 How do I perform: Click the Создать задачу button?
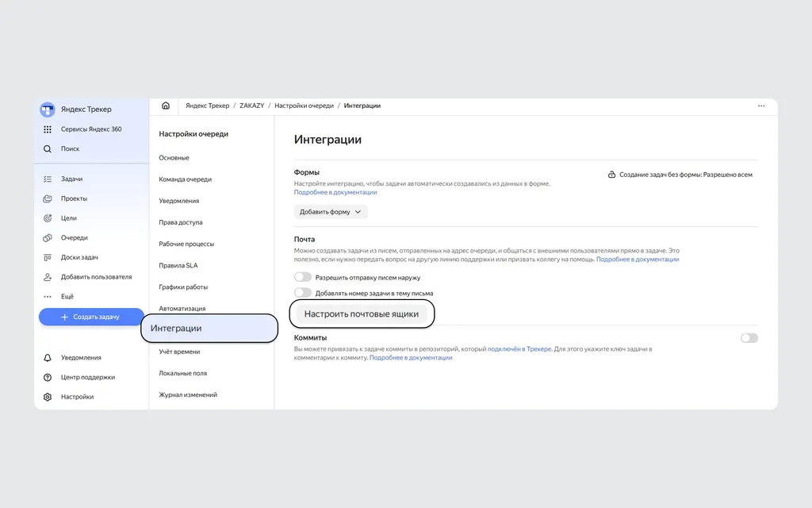pos(91,317)
